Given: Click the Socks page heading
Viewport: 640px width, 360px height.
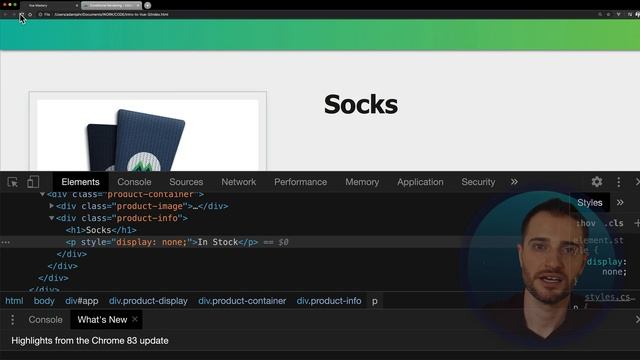Looking at the screenshot, I should pyautogui.click(x=361, y=104).
